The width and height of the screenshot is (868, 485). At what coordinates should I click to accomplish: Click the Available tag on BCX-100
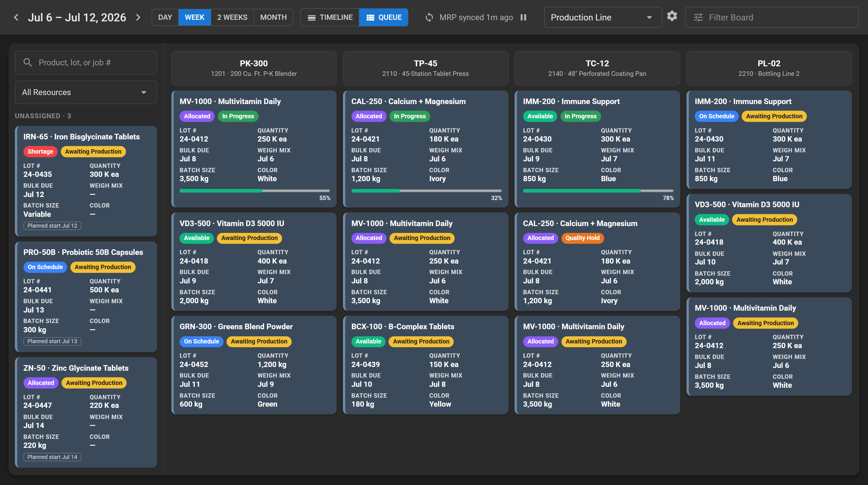(x=368, y=341)
